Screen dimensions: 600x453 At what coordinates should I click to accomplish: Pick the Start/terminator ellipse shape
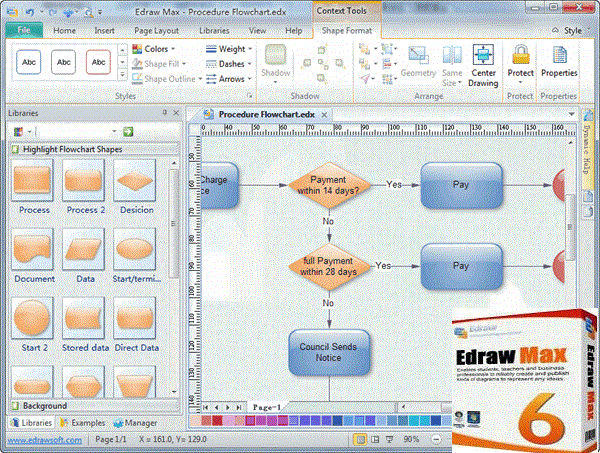point(135,249)
